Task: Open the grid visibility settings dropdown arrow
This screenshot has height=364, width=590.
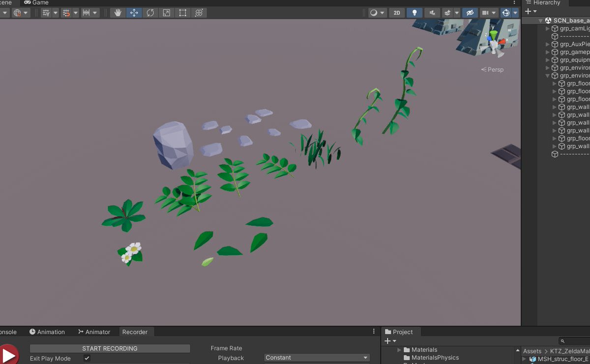Action: [55, 13]
